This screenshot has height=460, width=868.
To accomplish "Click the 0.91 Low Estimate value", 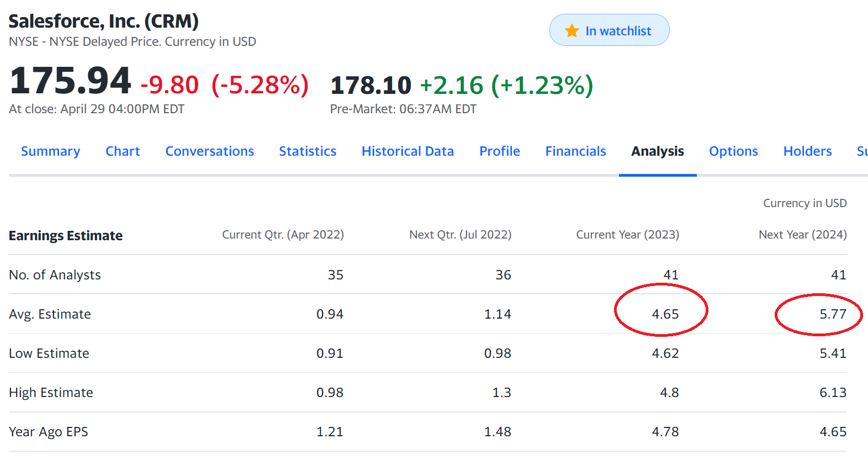I will (x=330, y=353).
